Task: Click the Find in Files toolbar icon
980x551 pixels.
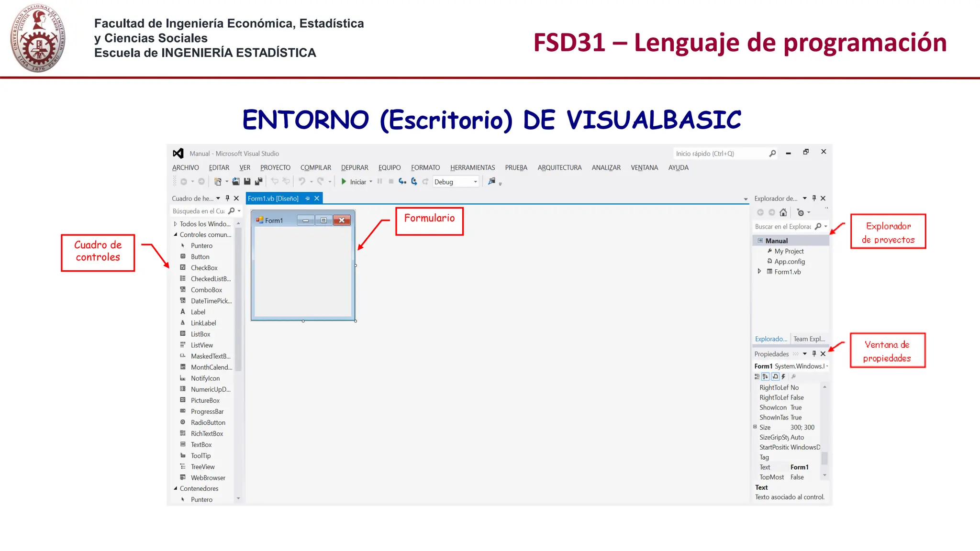Action: coord(491,181)
